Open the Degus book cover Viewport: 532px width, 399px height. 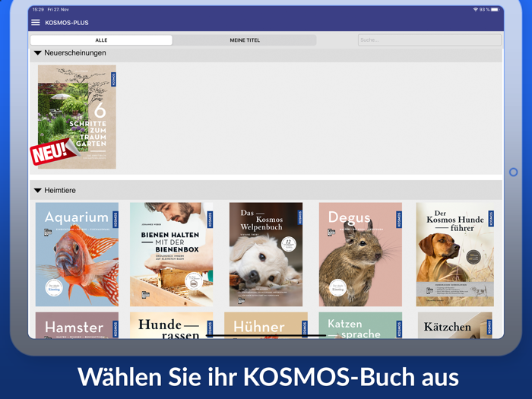[360, 255]
